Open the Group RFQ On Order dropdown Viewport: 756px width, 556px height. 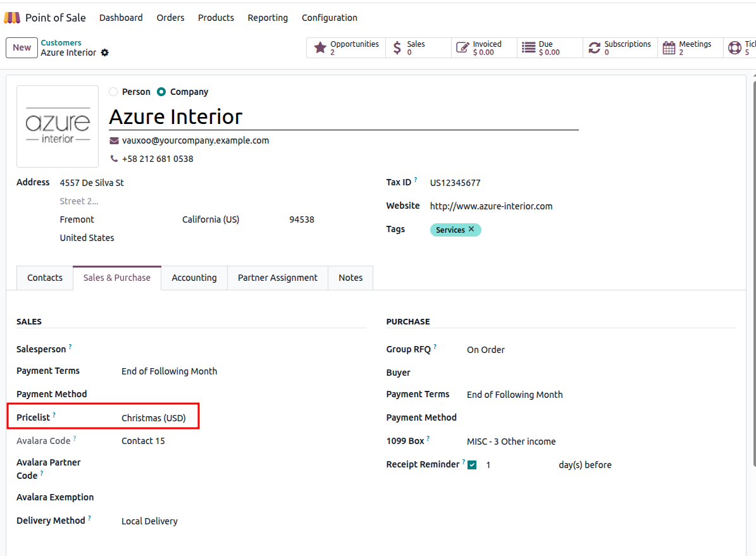[486, 350]
